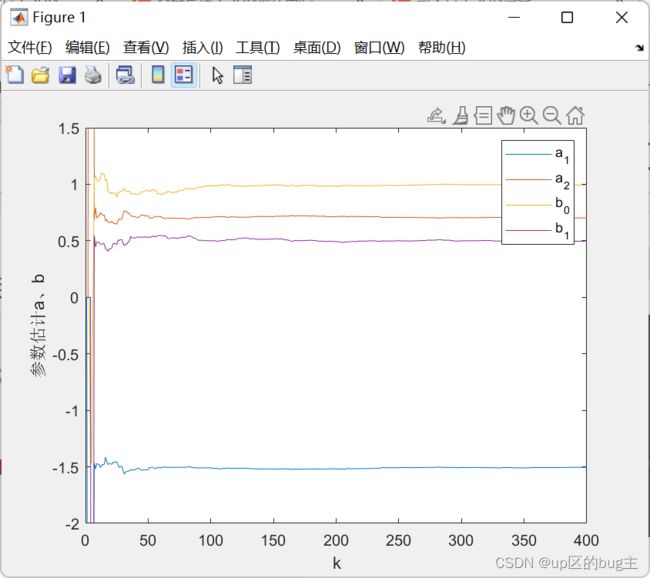Open the 工具(T) menu
The height and width of the screenshot is (578, 650).
pyautogui.click(x=258, y=47)
